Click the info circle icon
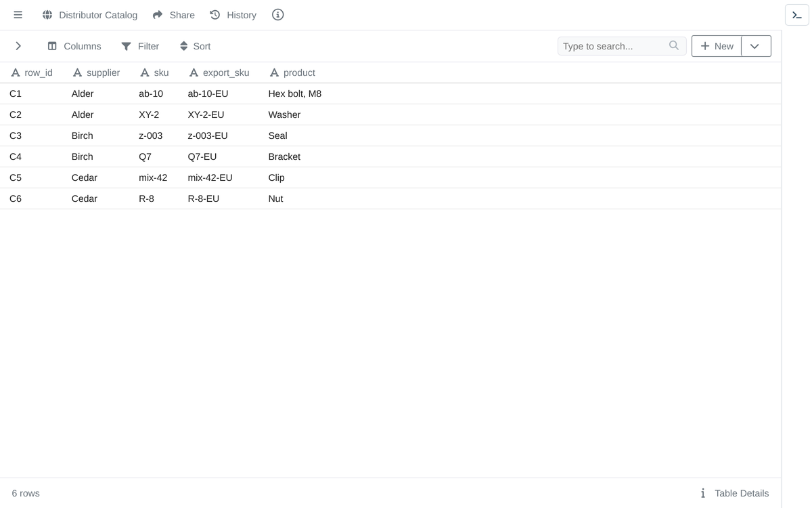Viewport: 812px width, 508px height. [x=278, y=15]
